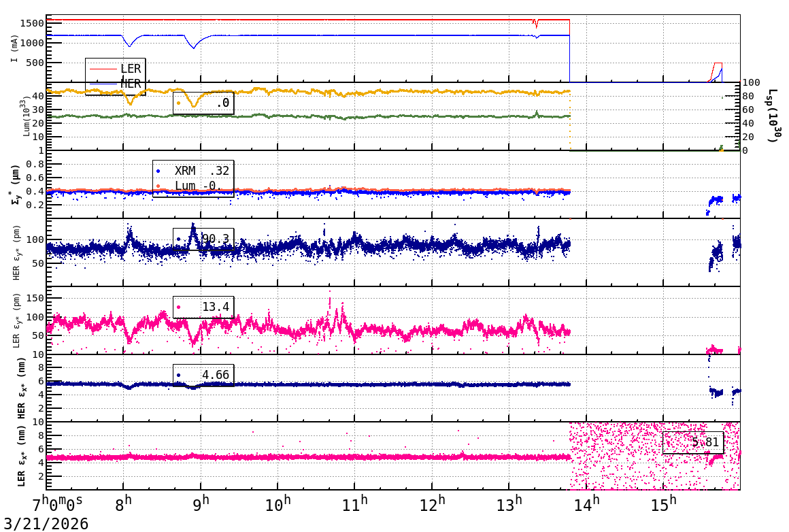Click the 80 tick on right Lsp axis
The height and width of the screenshot is (532, 789).
pos(749,96)
